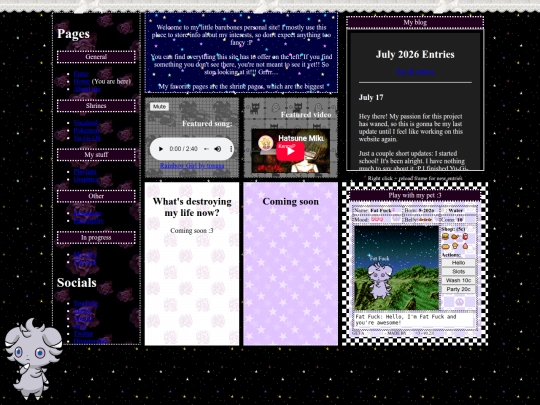540x405 pixels.
Task: Click the Pages heading
Action: (73, 34)
